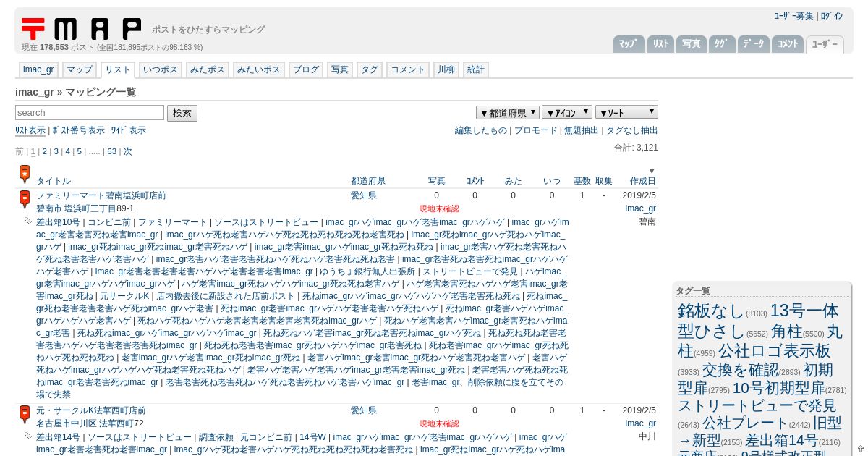Viewport: 868px width, 456px height.
Task: Sort by タイトル column header
Action: (54, 181)
